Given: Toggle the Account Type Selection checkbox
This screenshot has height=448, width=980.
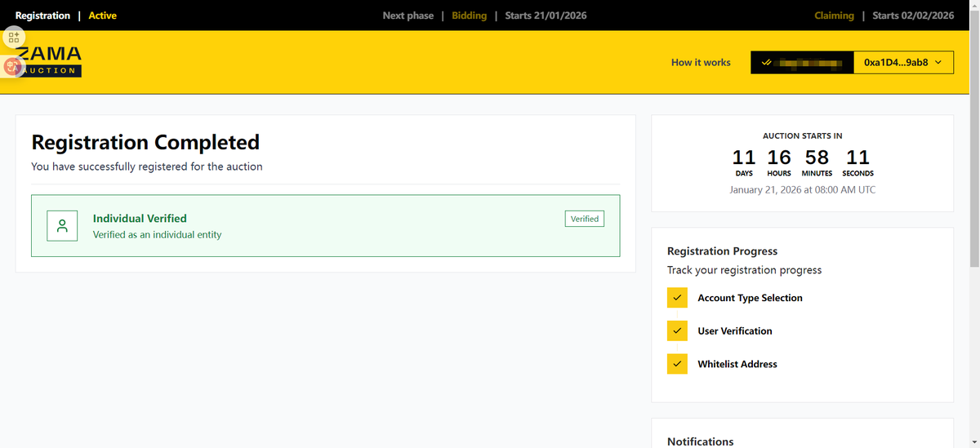Looking at the screenshot, I should 677,298.
